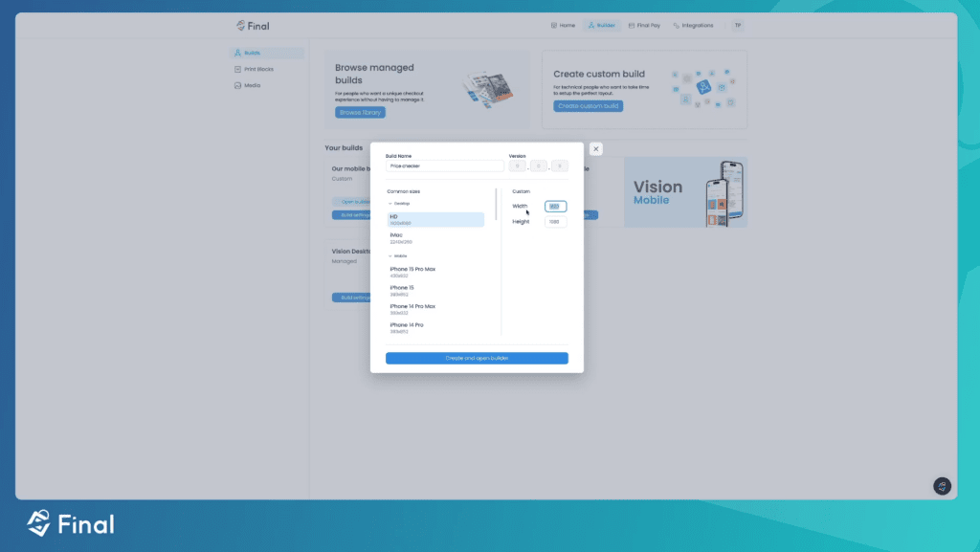This screenshot has height=552, width=980.
Task: Close the new build dialog
Action: point(596,149)
